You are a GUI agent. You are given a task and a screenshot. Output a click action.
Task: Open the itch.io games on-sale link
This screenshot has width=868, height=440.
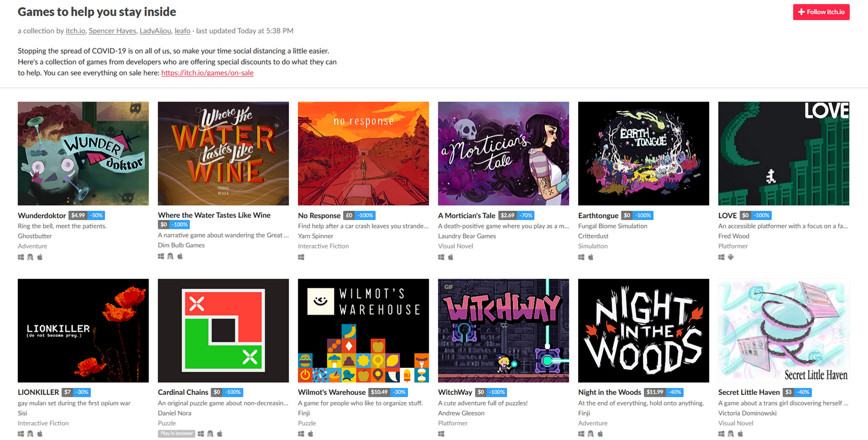pos(207,73)
